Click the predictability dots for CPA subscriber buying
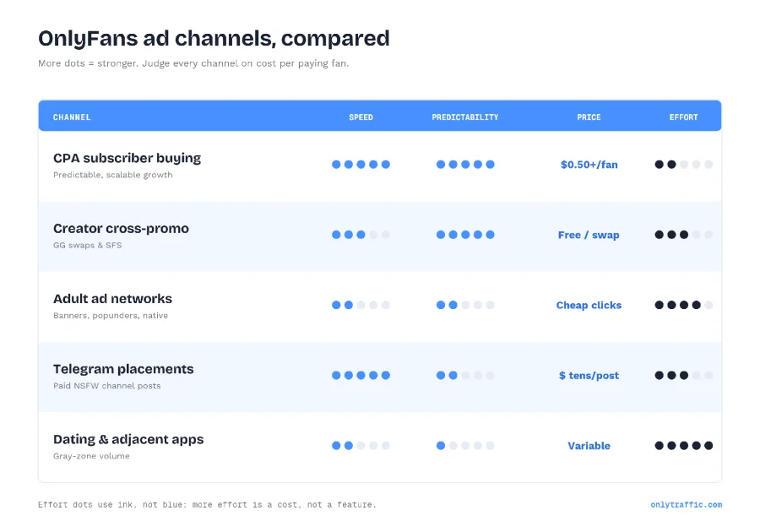This screenshot has height=532, width=760. click(465, 165)
